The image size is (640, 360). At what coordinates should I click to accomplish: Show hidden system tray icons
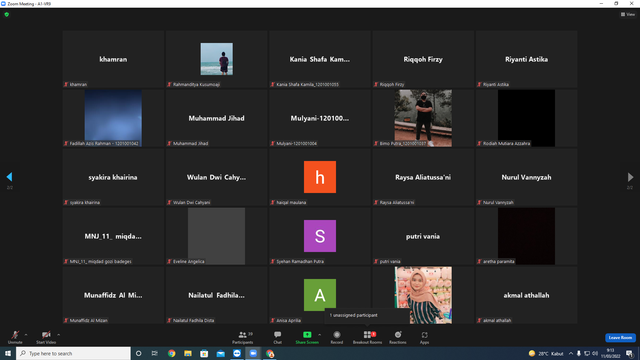point(571,353)
